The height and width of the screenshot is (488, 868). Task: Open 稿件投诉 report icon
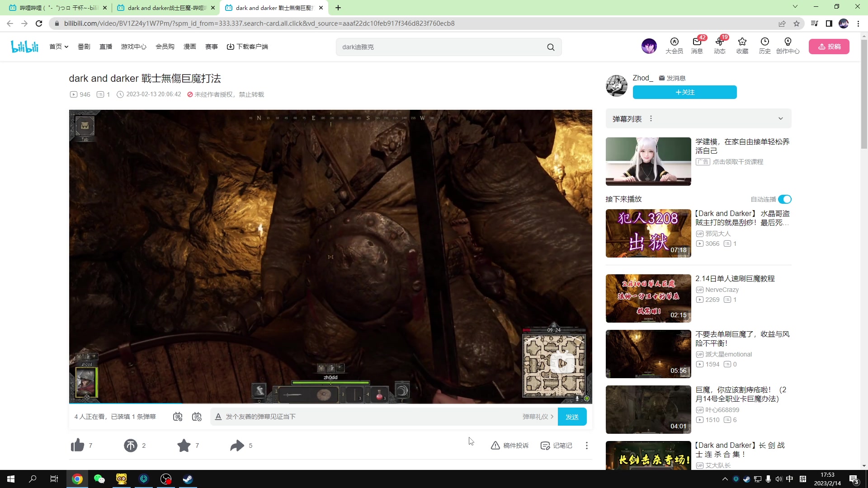[509, 446]
